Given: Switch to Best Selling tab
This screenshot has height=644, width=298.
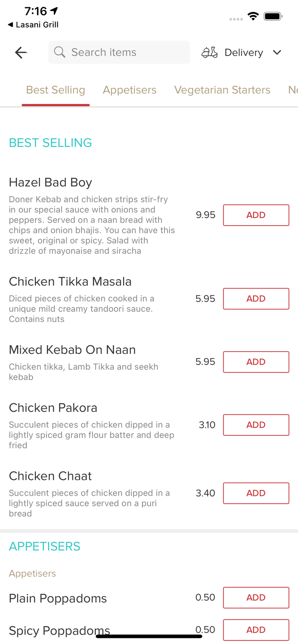Looking at the screenshot, I should click(x=55, y=90).
